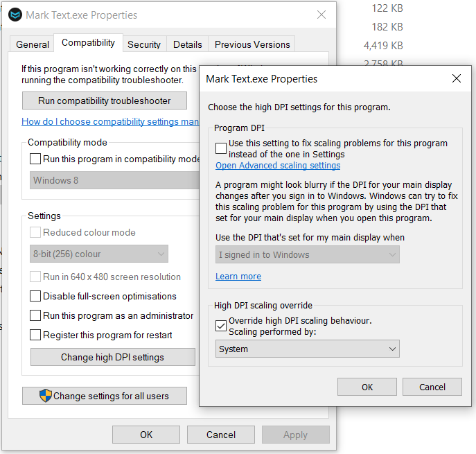Click the Mark Text app icon in title bar
The width and height of the screenshot is (476, 454).
coord(15,15)
